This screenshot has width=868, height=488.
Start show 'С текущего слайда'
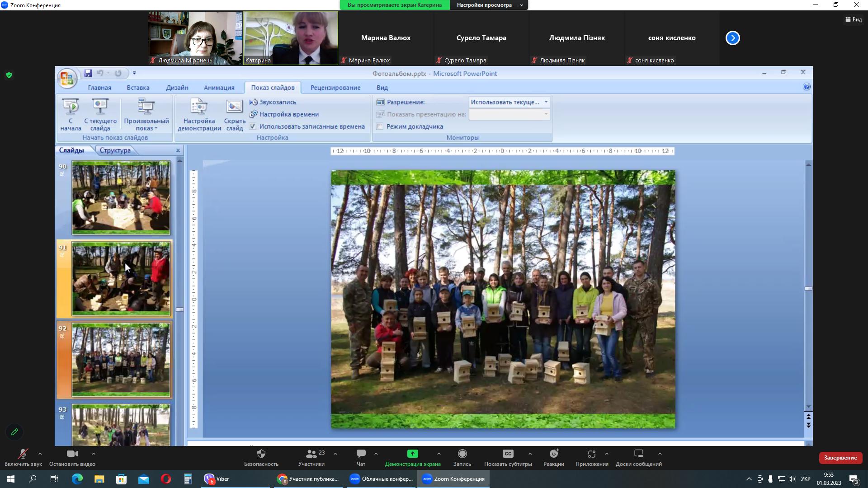[x=100, y=107]
